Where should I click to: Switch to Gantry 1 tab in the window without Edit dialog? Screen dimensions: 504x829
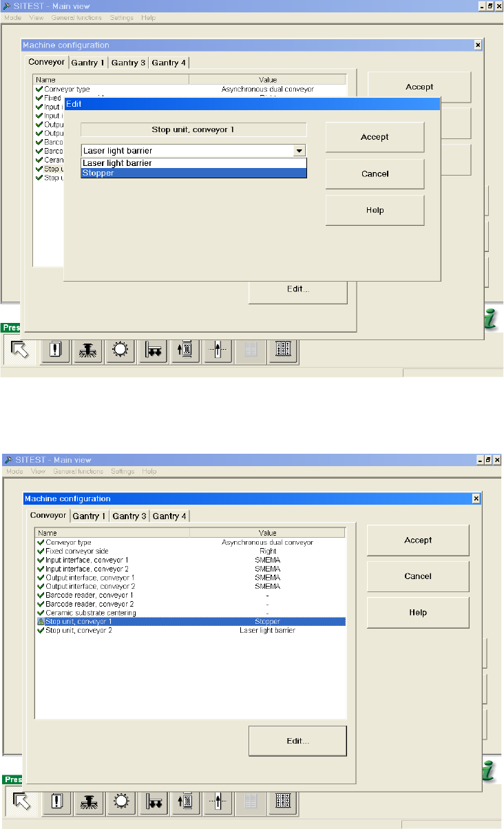[x=90, y=516]
